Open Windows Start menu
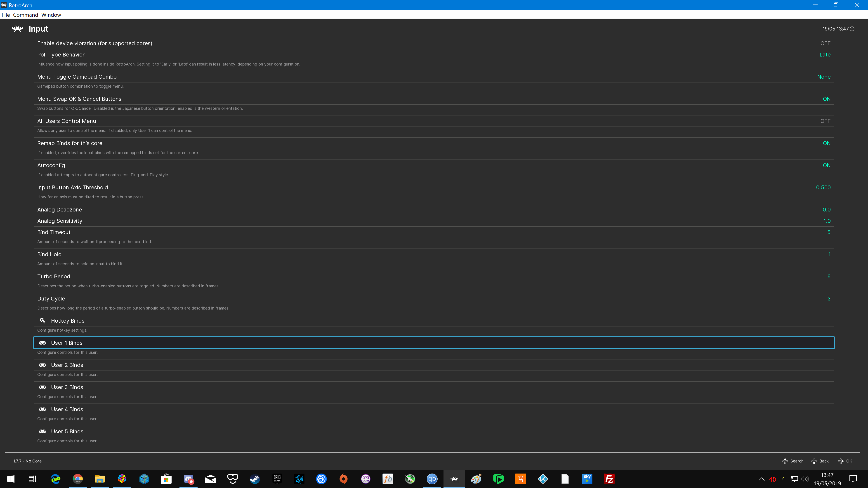This screenshot has height=488, width=868. tap(11, 479)
